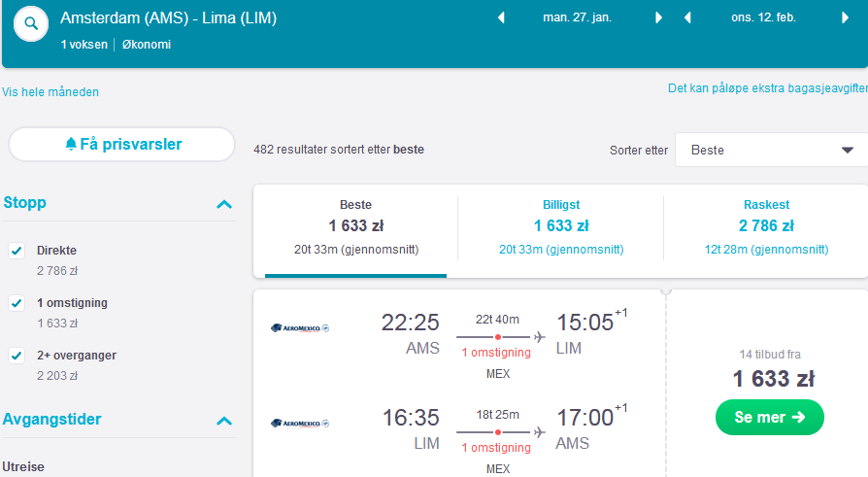Click outbound departure time 22:25

click(x=410, y=323)
